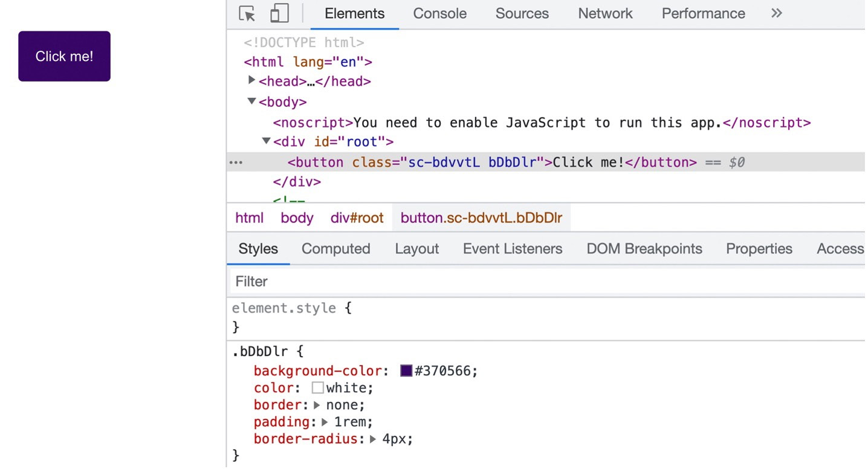868x469 pixels.
Task: Switch to the Network tab
Action: pyautogui.click(x=604, y=13)
